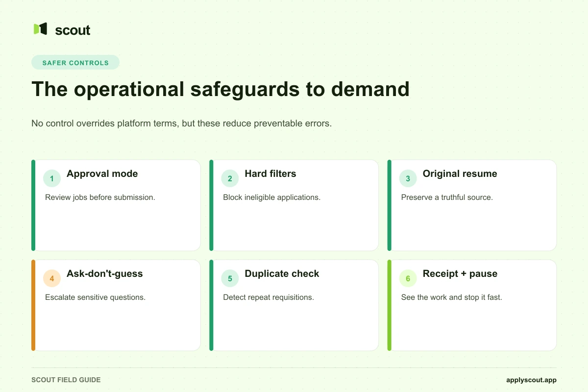The width and height of the screenshot is (588, 392).
Task: Select the lime number 6 badge
Action: coord(408,279)
